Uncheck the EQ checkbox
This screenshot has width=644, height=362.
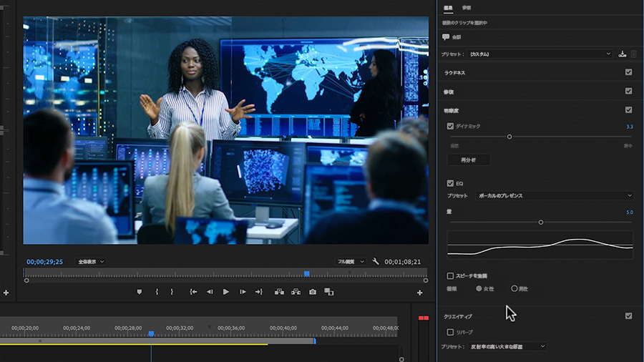(x=450, y=183)
